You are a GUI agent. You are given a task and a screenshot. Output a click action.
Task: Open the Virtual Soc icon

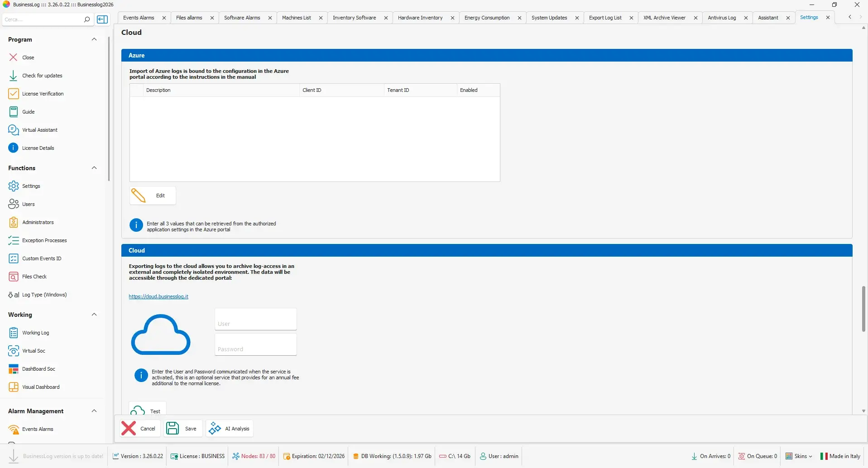tap(14, 351)
